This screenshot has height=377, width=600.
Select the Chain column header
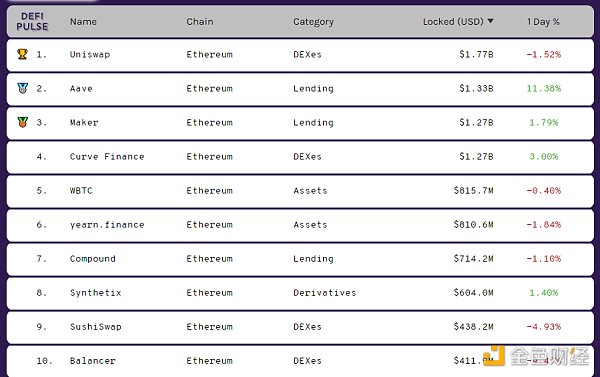click(x=200, y=21)
